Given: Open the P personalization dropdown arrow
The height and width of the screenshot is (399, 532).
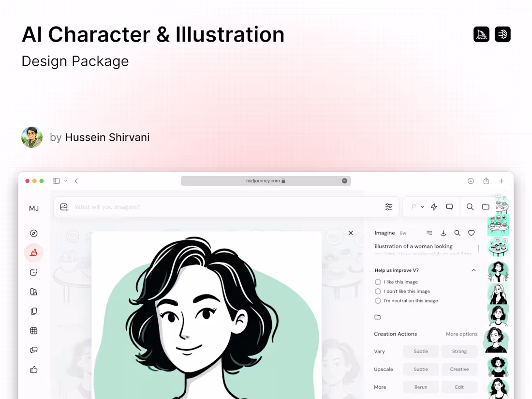Looking at the screenshot, I should pos(422,207).
